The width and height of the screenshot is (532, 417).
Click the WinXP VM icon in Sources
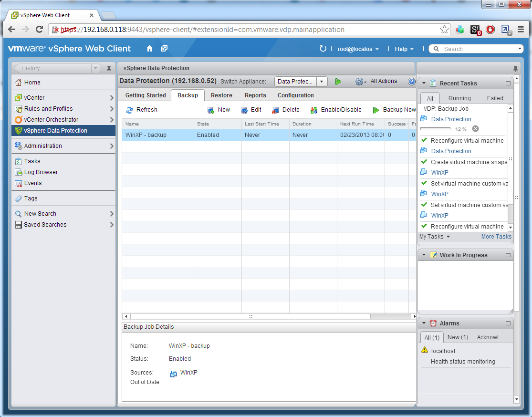[173, 374]
